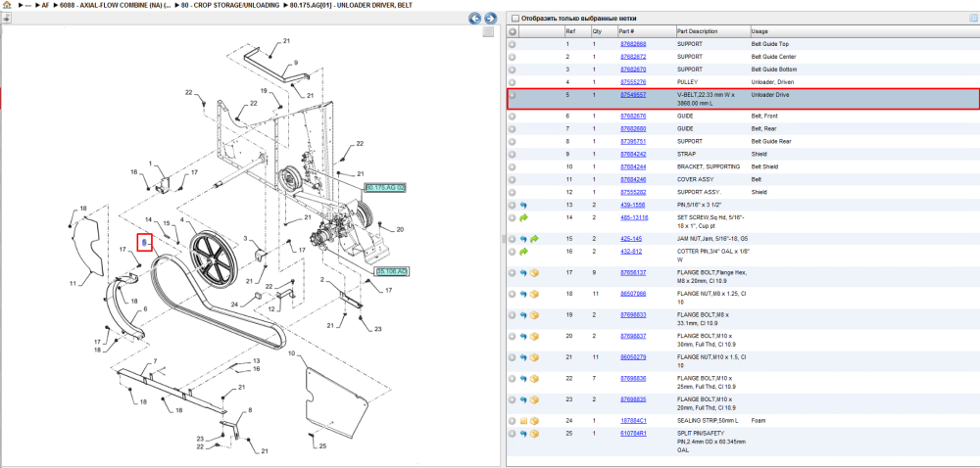
Task: Open the '6088 - AXIAL-FLOW COMBINE (NA)' breadcrumb
Action: tap(116, 5)
